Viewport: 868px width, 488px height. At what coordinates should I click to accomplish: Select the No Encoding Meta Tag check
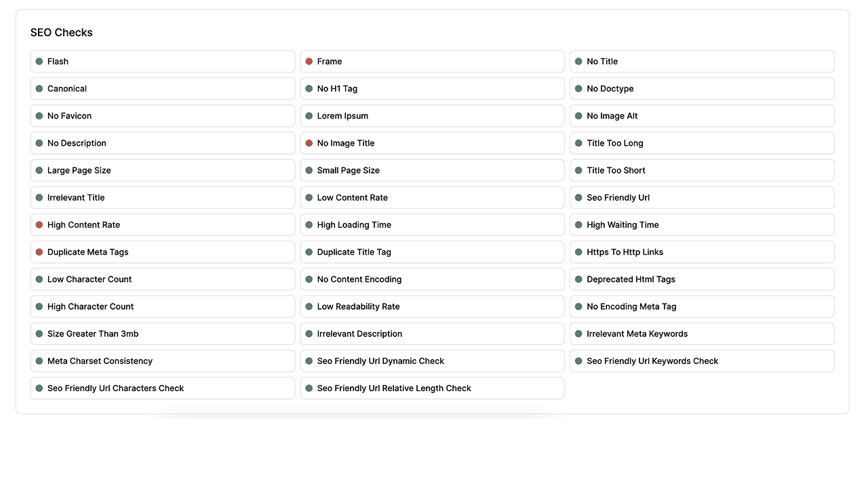(702, 306)
